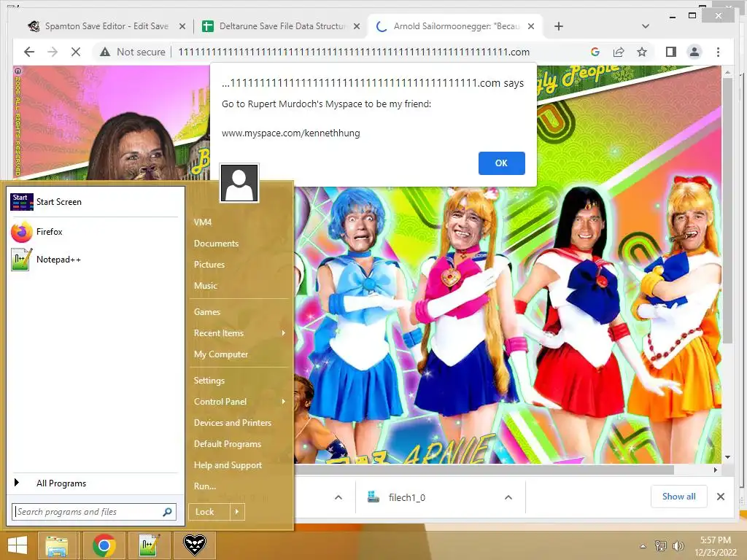
Task: Click the page vertical scrollbar
Action: (x=727, y=209)
